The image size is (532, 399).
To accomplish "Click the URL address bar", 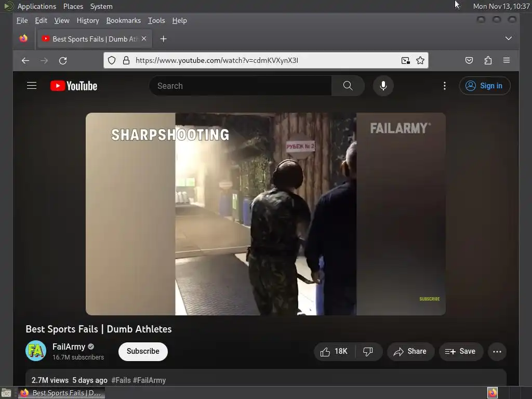I will [x=264, y=60].
